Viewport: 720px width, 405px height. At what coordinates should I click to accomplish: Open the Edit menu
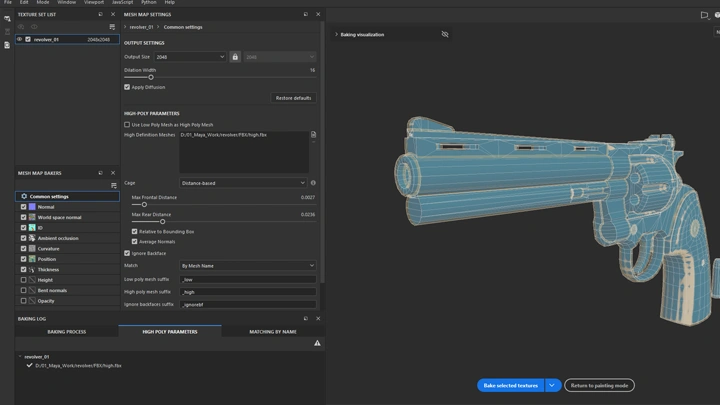(x=24, y=2)
